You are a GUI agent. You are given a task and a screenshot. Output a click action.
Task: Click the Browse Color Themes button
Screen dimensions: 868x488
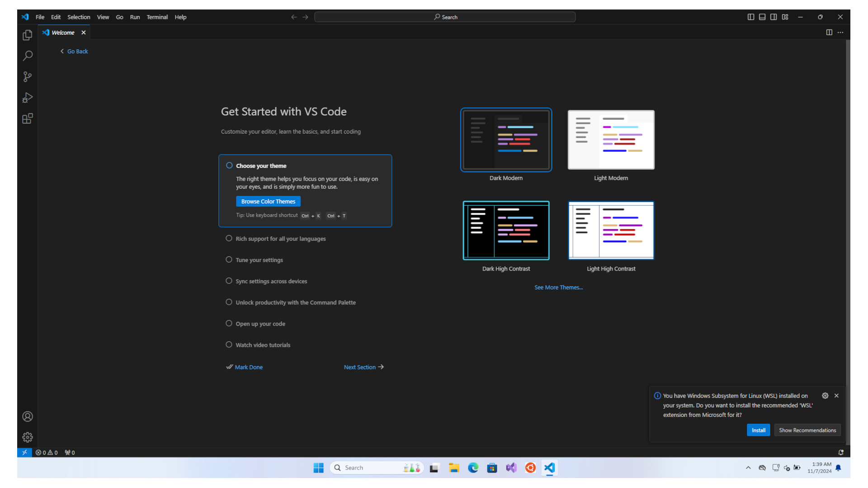click(x=268, y=201)
